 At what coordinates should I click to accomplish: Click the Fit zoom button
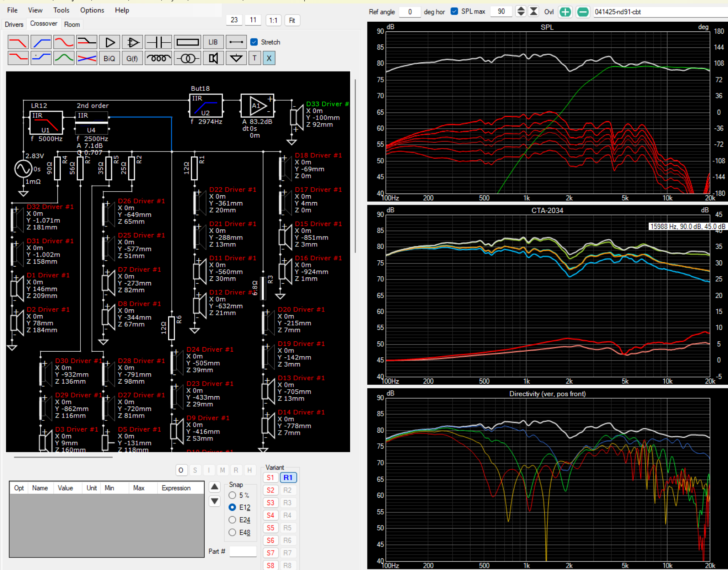pyautogui.click(x=292, y=20)
